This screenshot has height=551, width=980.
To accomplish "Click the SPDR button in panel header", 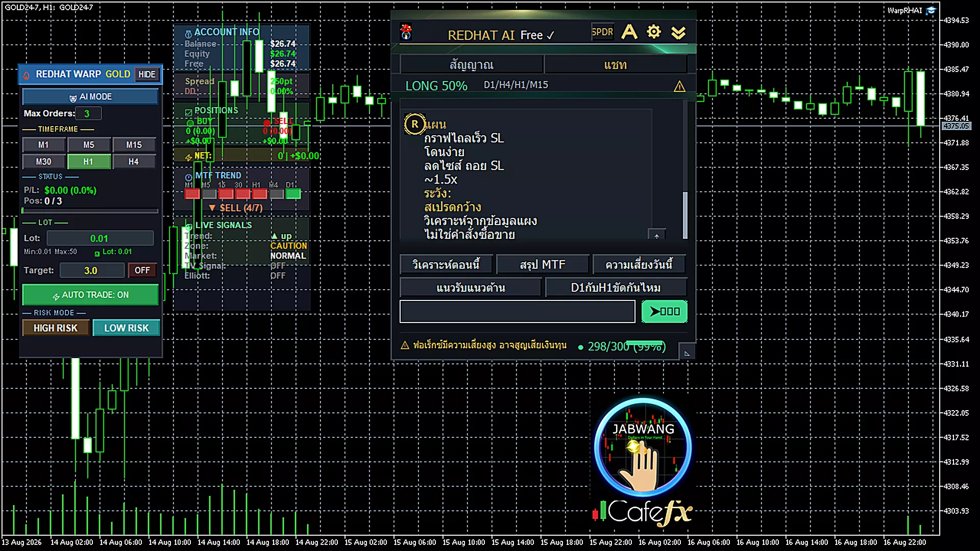I will (x=602, y=32).
